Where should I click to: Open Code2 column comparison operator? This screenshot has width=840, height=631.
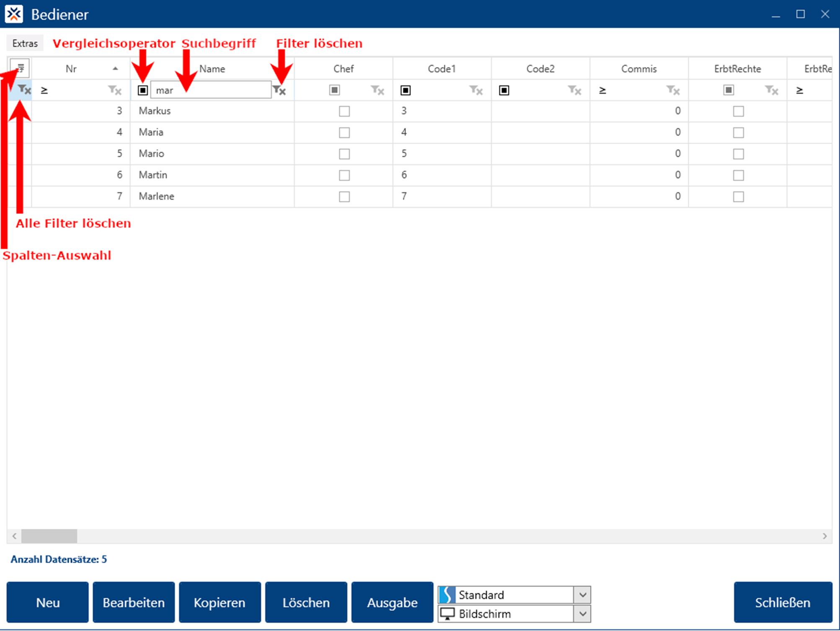[x=504, y=90]
